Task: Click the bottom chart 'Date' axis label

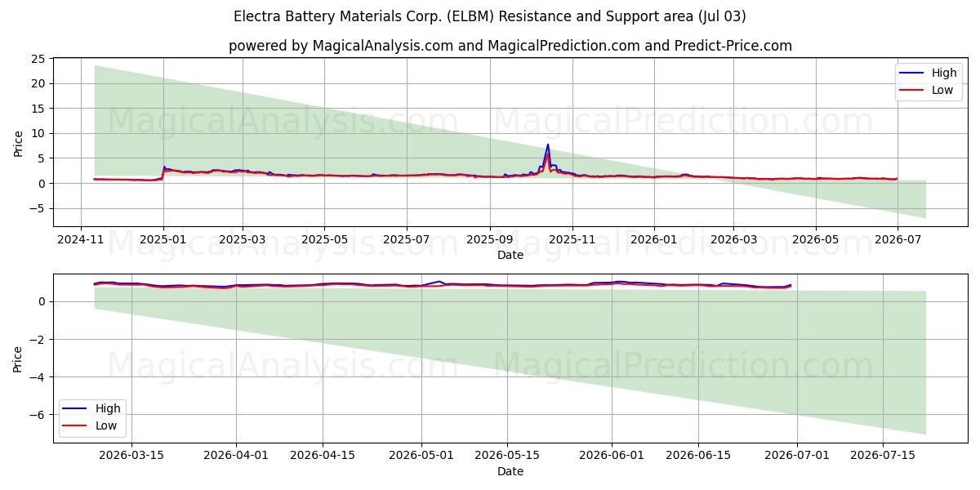Action: tap(510, 471)
